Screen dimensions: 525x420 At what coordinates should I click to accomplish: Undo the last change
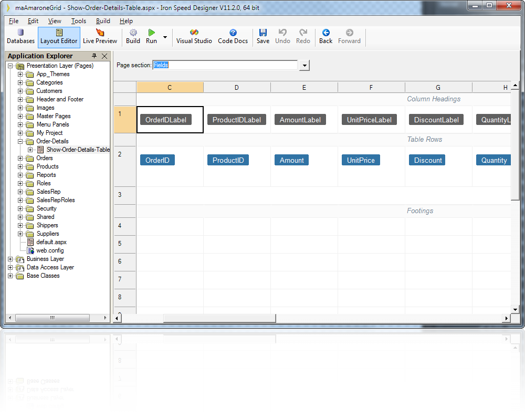(282, 37)
